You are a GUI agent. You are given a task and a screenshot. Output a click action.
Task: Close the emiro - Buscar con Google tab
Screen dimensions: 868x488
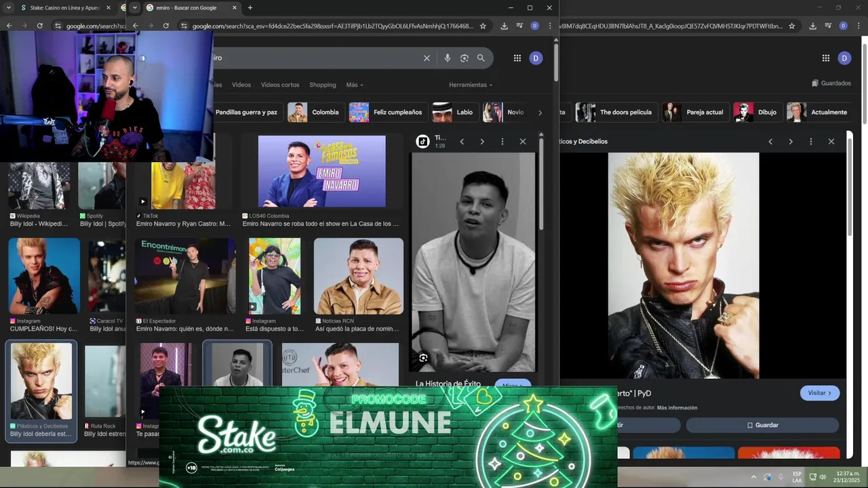pos(235,7)
